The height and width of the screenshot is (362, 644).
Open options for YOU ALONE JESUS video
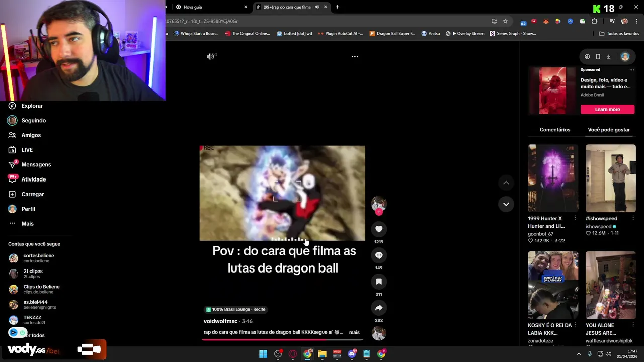[x=633, y=325]
